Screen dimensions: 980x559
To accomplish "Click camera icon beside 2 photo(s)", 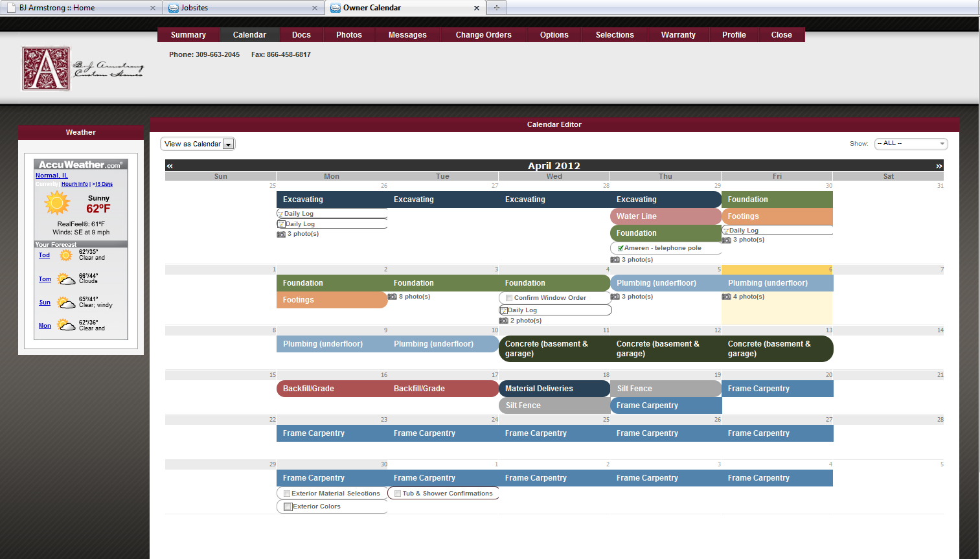I will tap(503, 321).
